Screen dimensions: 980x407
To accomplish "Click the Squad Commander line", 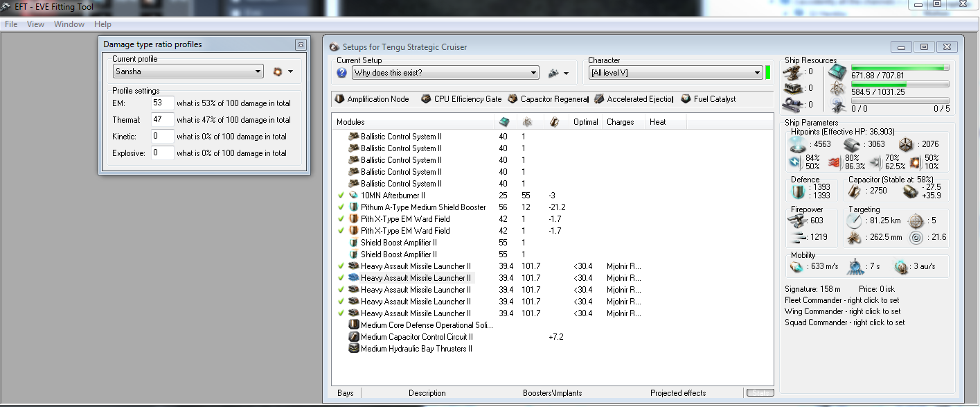I will (844, 322).
